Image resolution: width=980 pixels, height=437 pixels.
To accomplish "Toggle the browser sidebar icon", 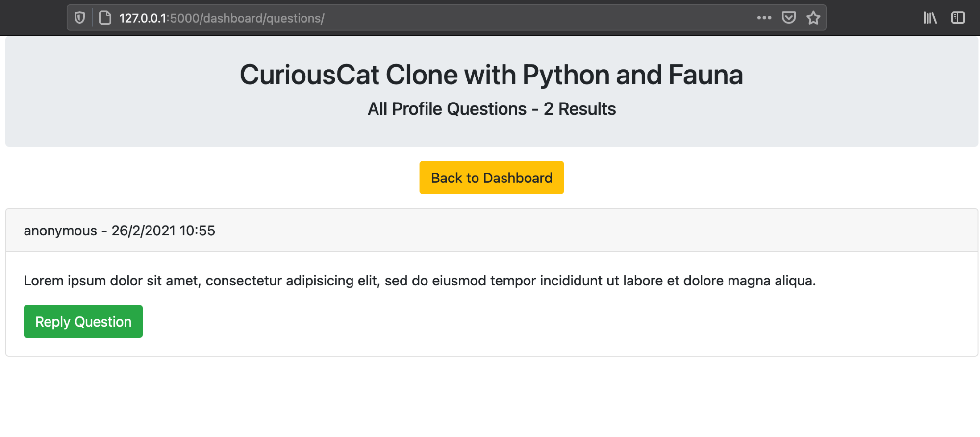I will click(957, 18).
